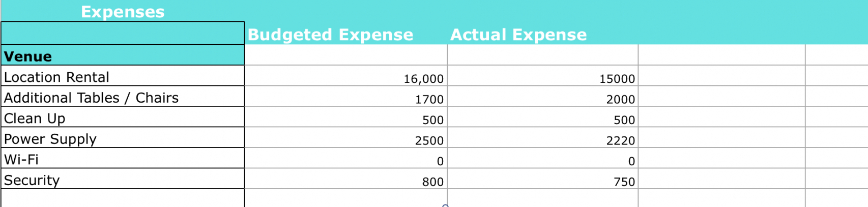Select the Venue category cell
868x207 pixels.
[123, 55]
